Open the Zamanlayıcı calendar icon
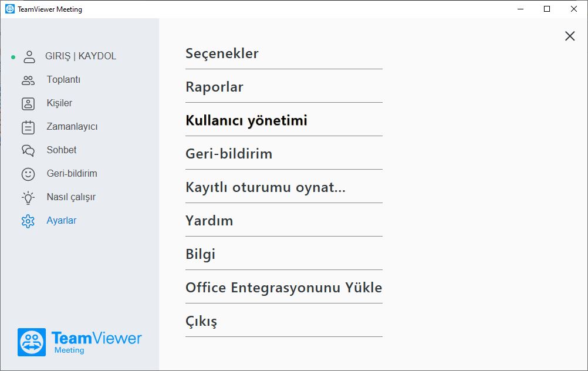588x371 pixels. coord(28,127)
